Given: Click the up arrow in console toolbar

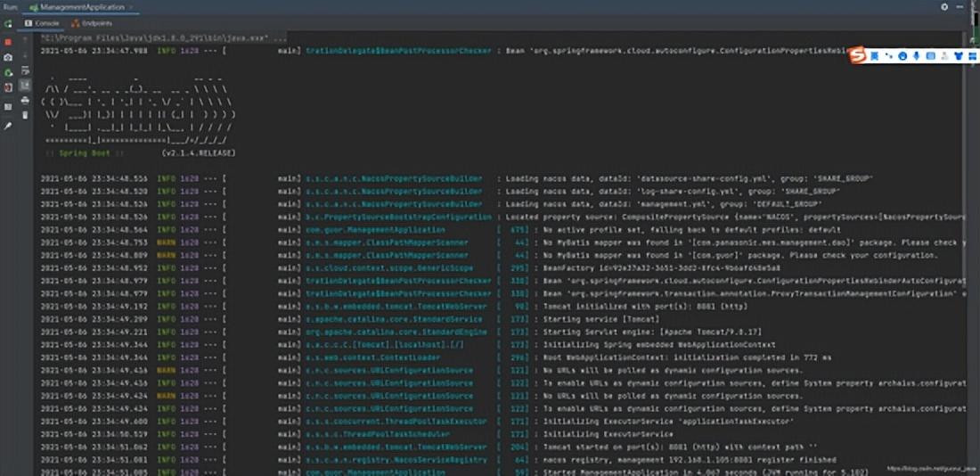Looking at the screenshot, I should pyautogui.click(x=25, y=39).
